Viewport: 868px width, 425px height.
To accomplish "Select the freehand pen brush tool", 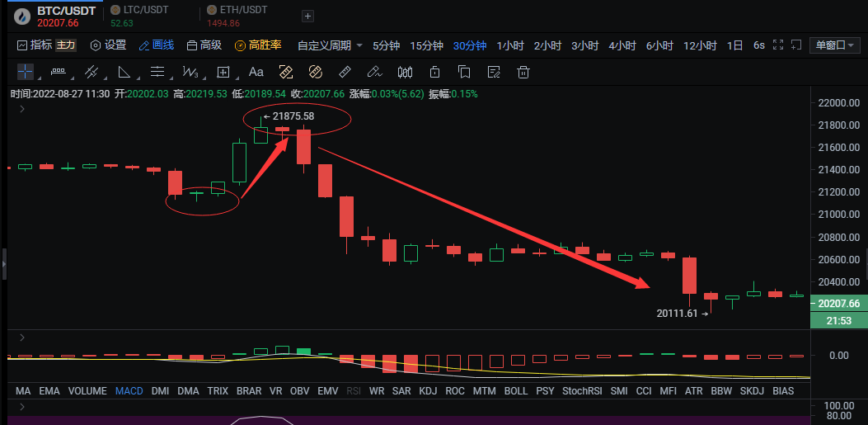I will pyautogui.click(x=375, y=72).
